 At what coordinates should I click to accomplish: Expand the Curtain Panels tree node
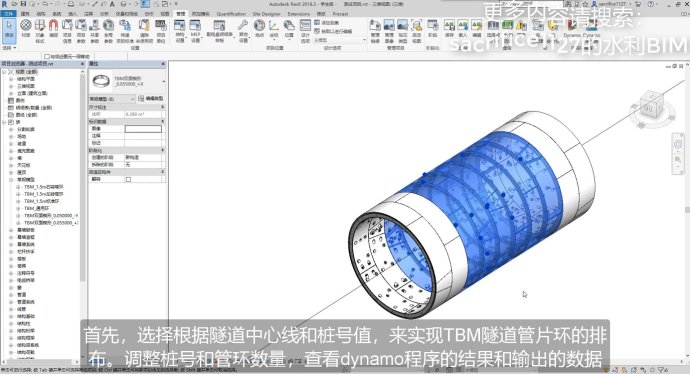(11, 230)
